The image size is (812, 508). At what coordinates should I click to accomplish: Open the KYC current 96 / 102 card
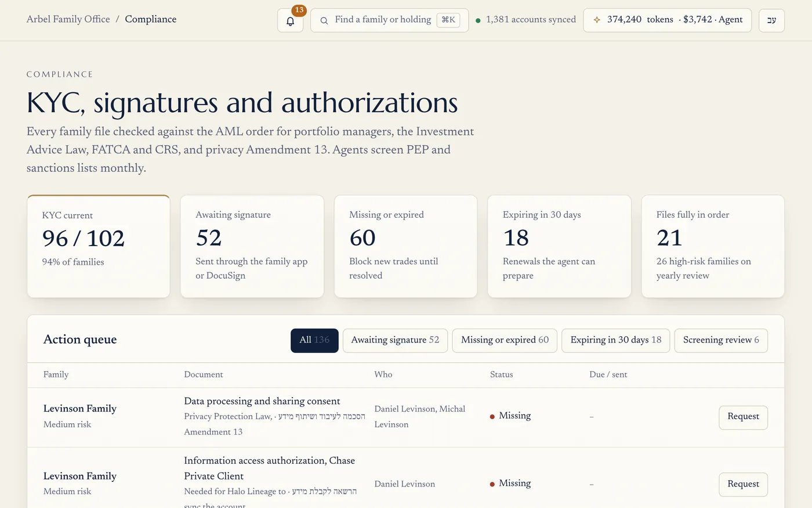point(99,246)
